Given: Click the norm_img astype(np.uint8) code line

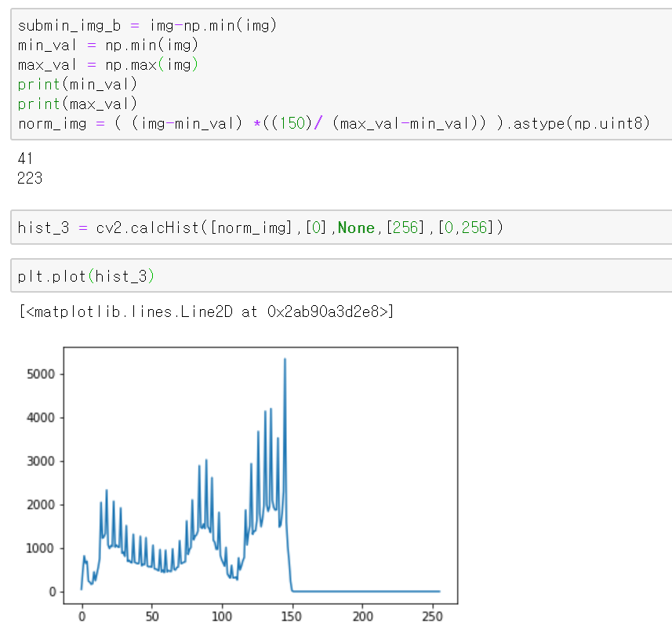Looking at the screenshot, I should tap(334, 123).
